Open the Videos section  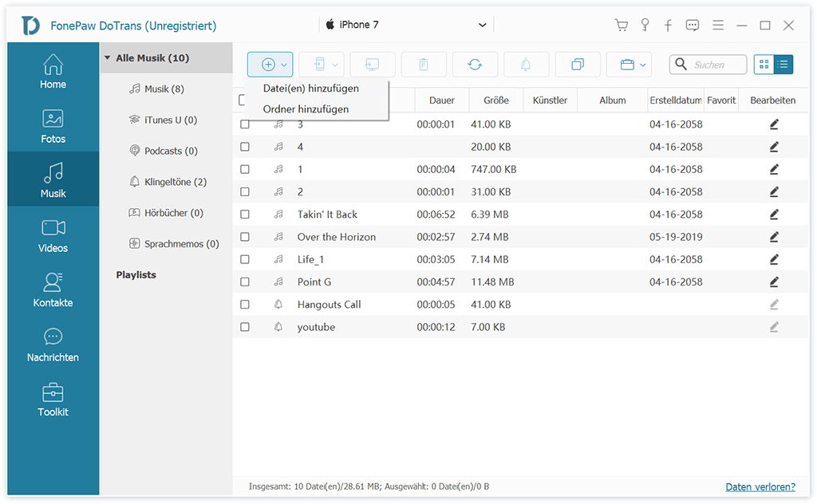coord(53,235)
